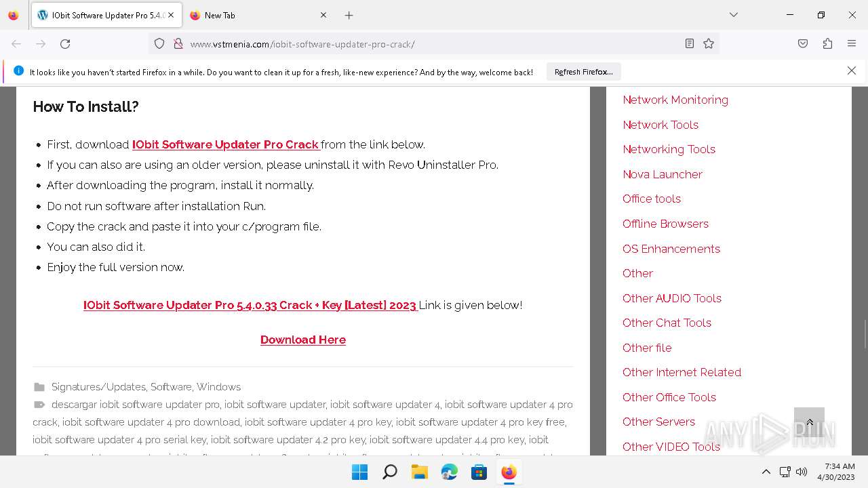Viewport: 868px width, 488px height.
Task: Click the Firefox View icon
Action: point(14,15)
